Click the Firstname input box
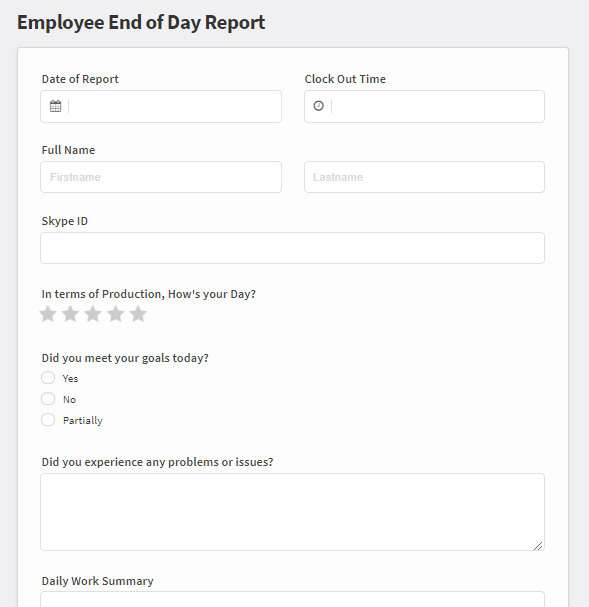 click(x=161, y=177)
